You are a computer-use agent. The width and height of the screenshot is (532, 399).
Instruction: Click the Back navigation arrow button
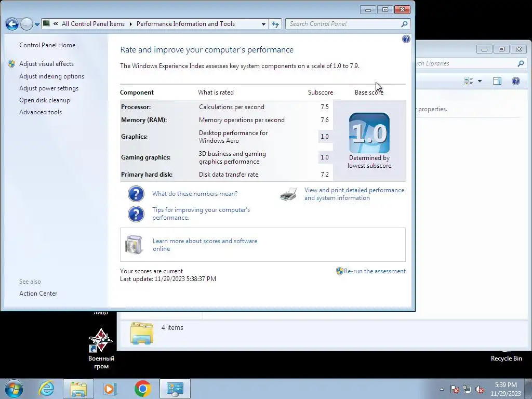[12, 24]
